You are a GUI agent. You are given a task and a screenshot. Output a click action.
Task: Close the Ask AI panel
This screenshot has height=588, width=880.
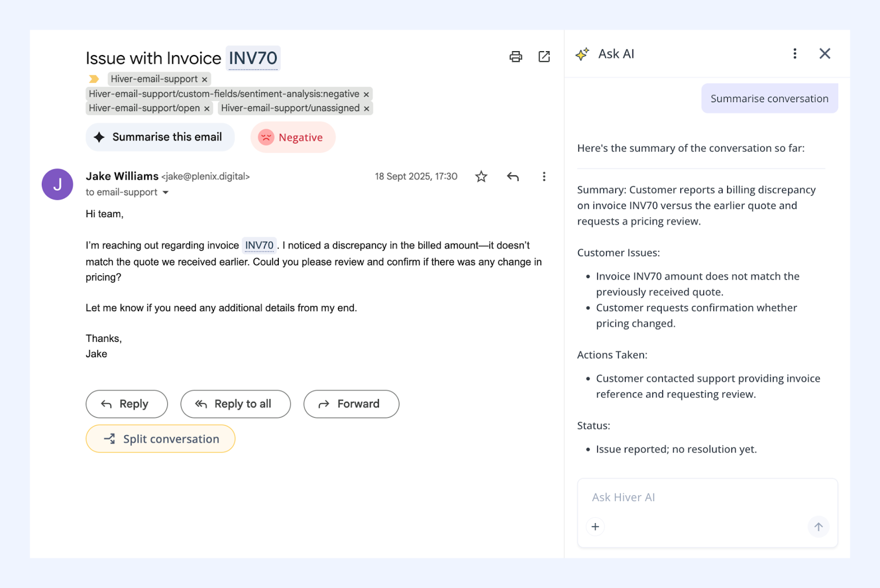pyautogui.click(x=824, y=53)
